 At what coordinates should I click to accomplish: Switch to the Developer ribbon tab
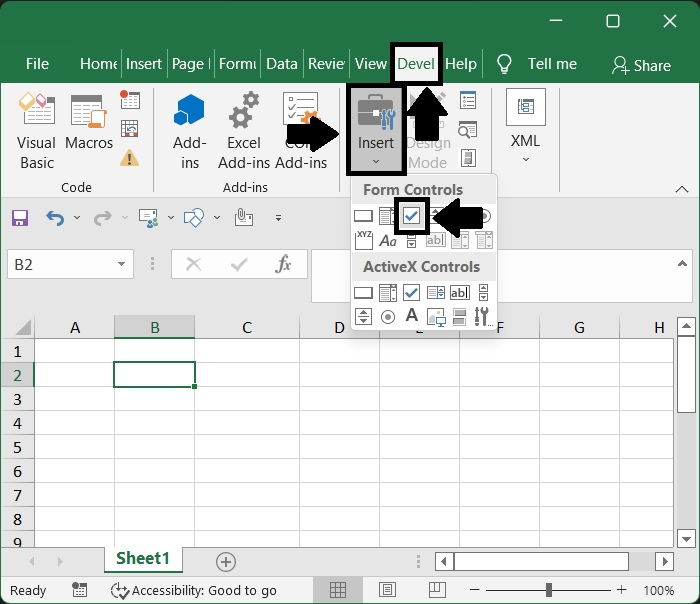pos(416,64)
